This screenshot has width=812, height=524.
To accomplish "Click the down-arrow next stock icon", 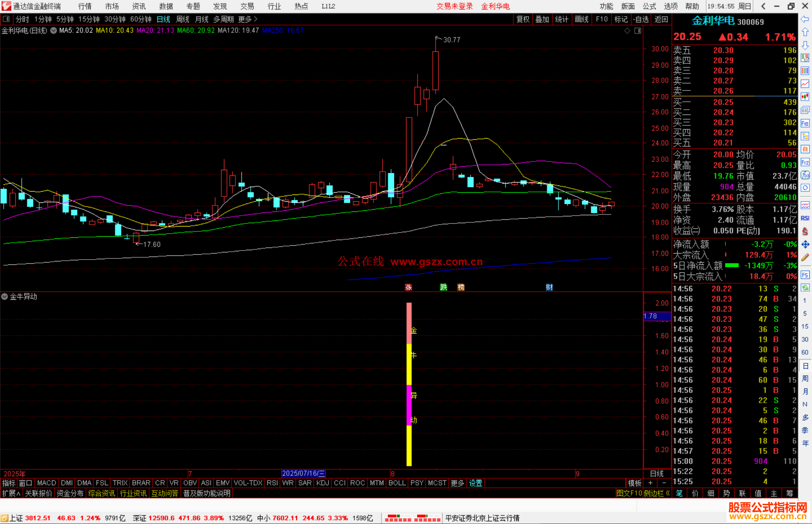I will [805, 45].
